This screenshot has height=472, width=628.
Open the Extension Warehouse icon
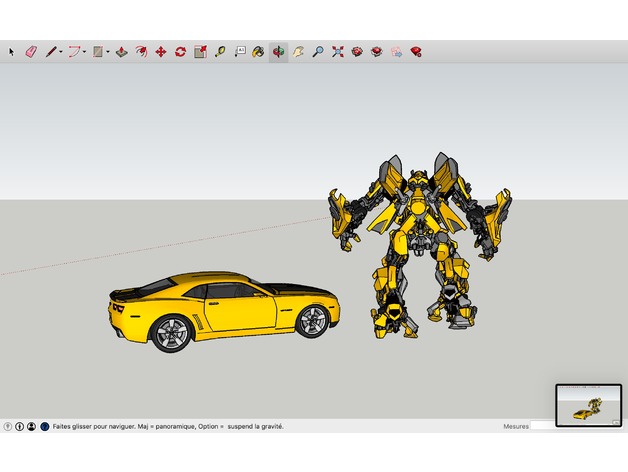coord(376,52)
